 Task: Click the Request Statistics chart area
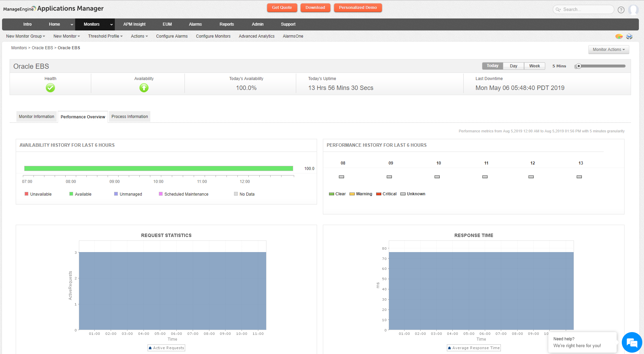(173, 285)
